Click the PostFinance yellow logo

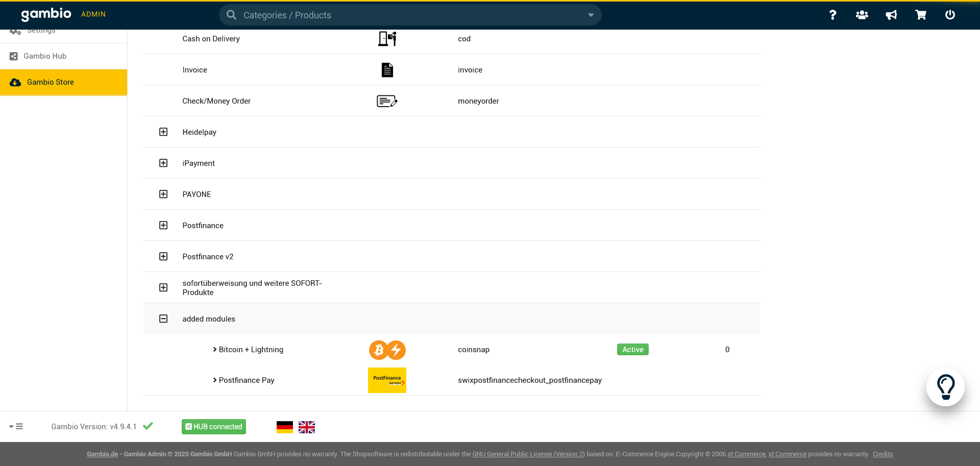387,380
